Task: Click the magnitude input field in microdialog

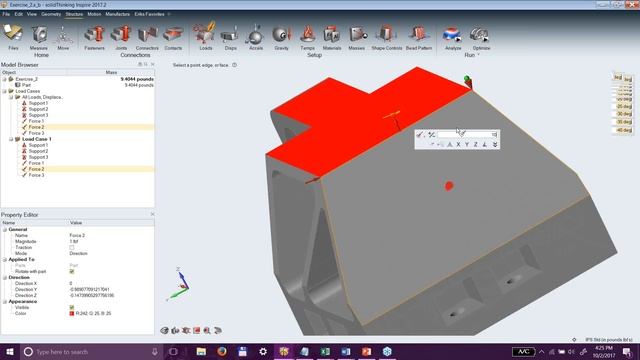Action: [467, 134]
